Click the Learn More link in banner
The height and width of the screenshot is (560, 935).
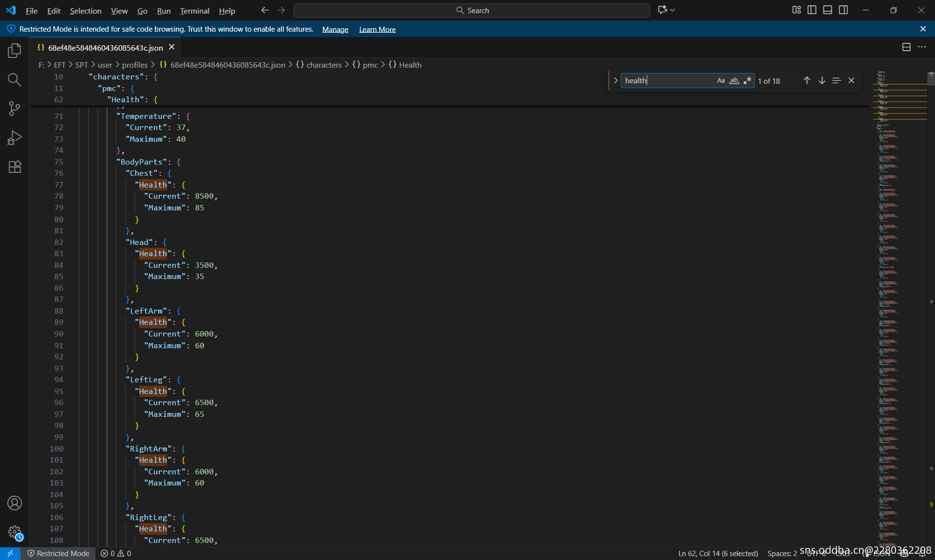coord(377,30)
